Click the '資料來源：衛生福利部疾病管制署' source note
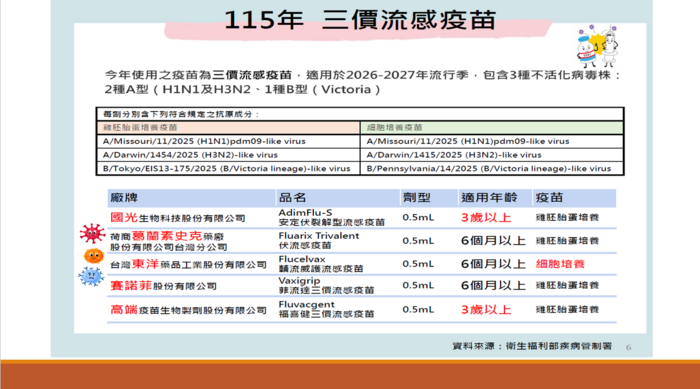 (x=532, y=346)
